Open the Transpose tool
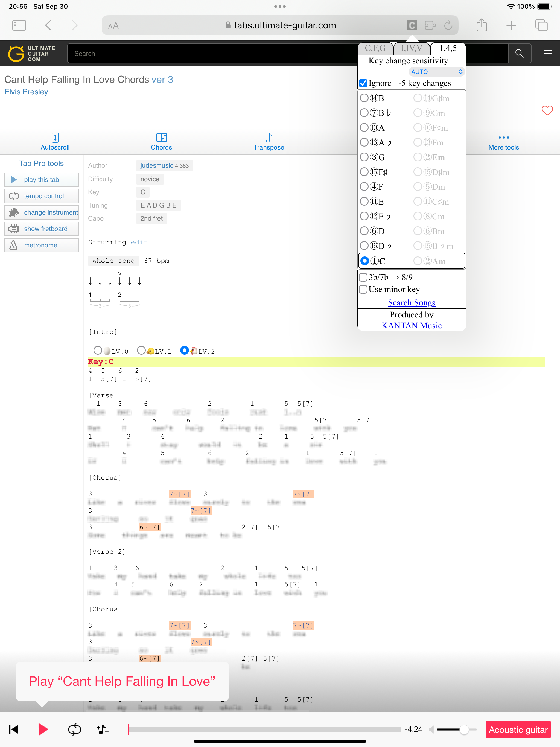This screenshot has height=747, width=560. (x=269, y=141)
